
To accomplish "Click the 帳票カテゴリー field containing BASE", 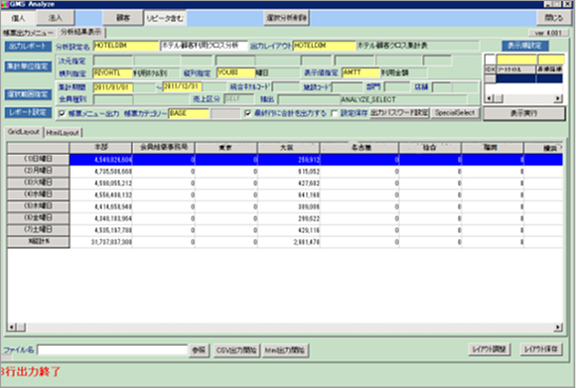I will point(188,114).
